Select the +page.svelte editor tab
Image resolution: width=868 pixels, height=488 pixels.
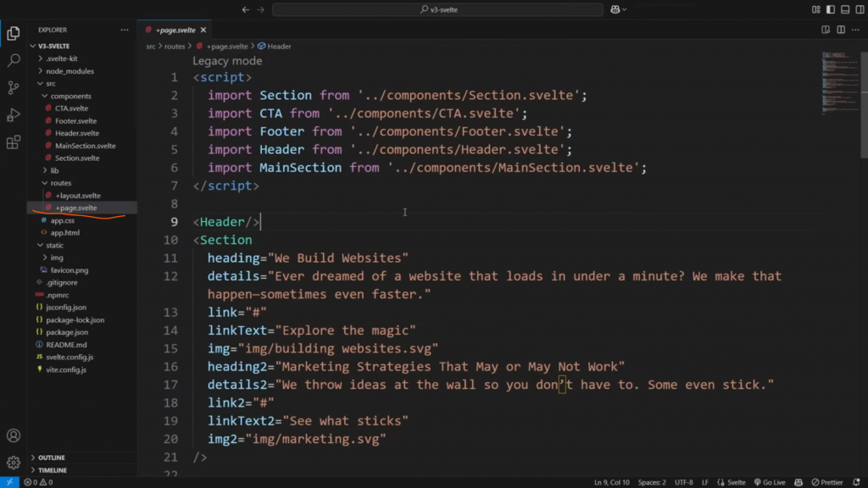[174, 30]
